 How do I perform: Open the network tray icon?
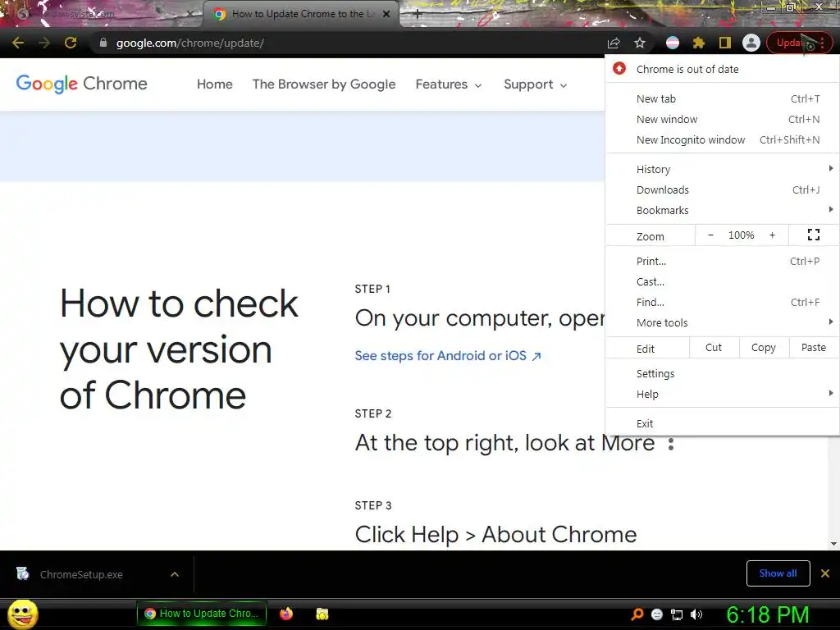677,614
